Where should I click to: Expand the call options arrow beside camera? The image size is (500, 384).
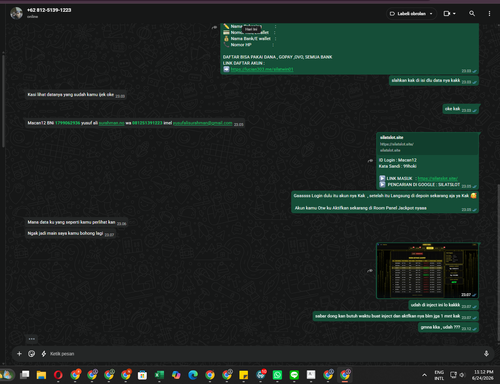point(454,14)
